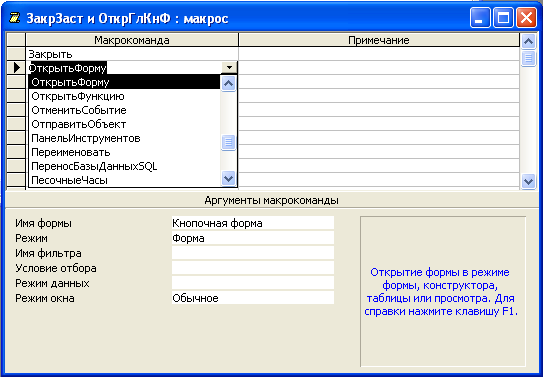Click the macro grid scrollbar thumb
Image resolution: width=543 pixels, height=377 pixels.
point(528,58)
